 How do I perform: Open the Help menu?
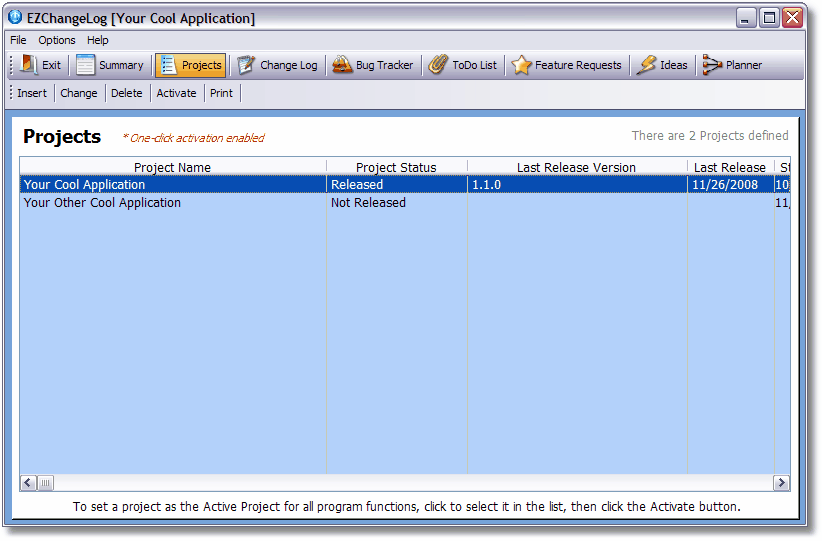click(x=98, y=40)
